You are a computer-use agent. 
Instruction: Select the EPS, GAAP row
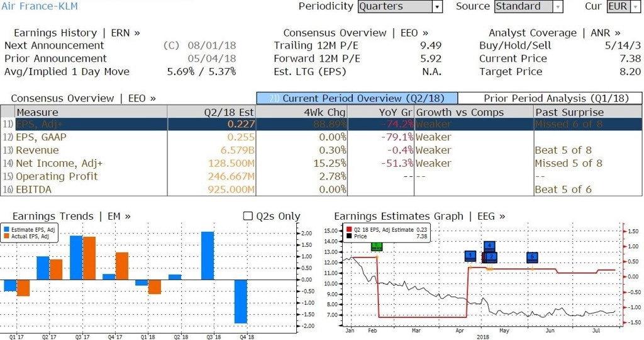pyautogui.click(x=321, y=137)
